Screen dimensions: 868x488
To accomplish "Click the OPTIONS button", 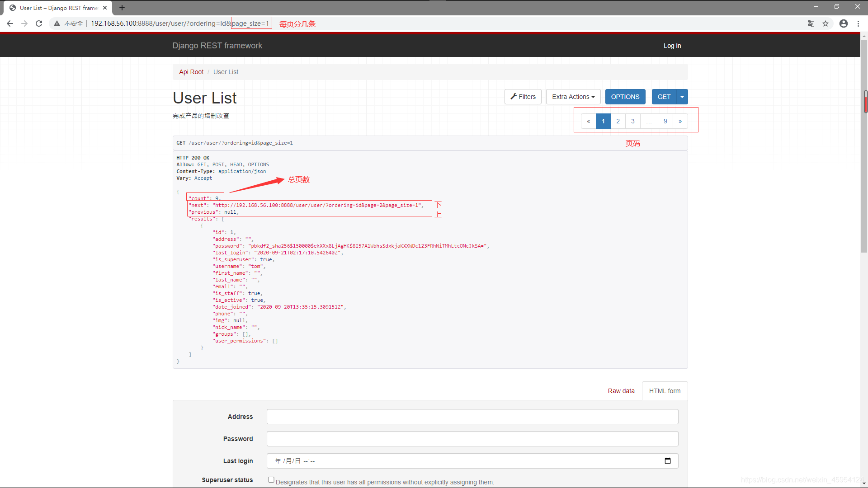I will pos(625,97).
